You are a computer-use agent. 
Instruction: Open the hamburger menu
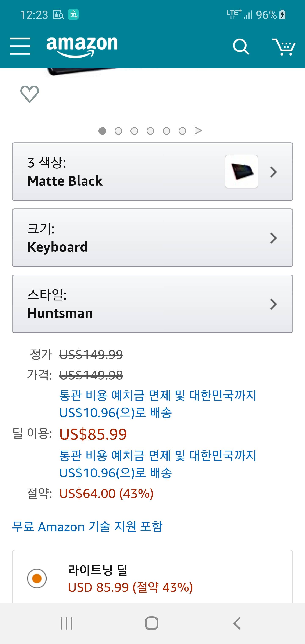(x=20, y=46)
